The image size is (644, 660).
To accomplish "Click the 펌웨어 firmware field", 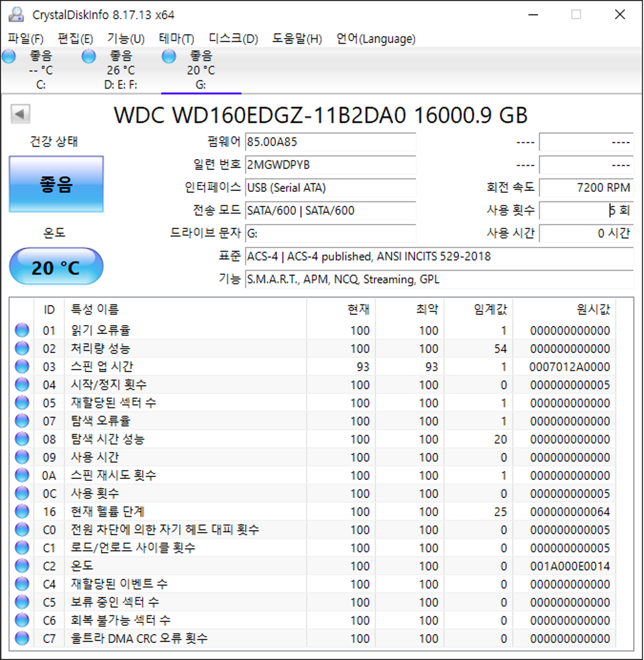I will pyautogui.click(x=330, y=142).
